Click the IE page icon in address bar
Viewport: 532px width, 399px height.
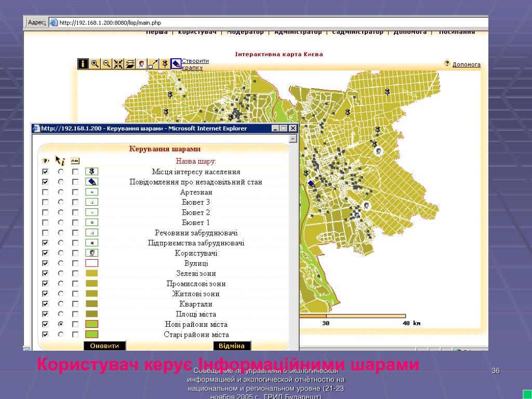coord(54,23)
